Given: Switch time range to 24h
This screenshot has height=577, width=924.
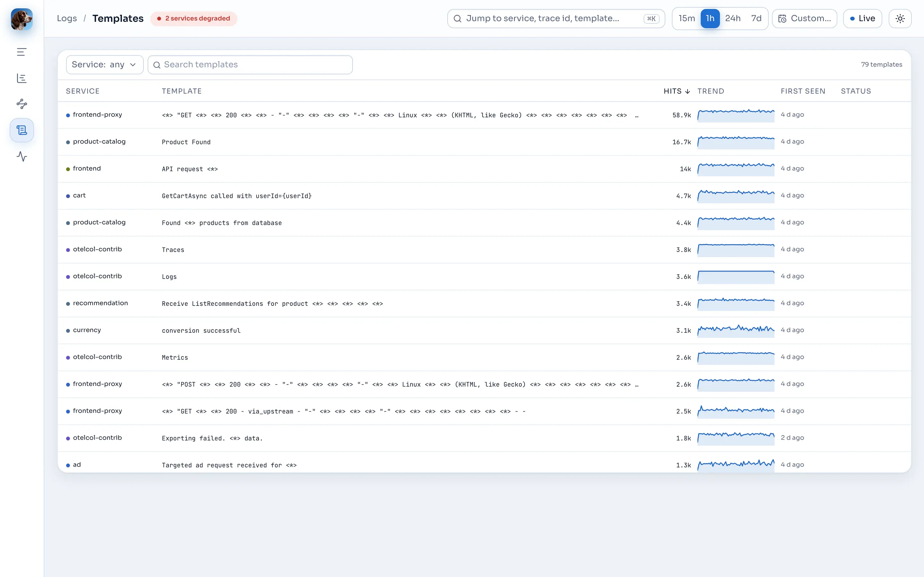Looking at the screenshot, I should pos(733,19).
